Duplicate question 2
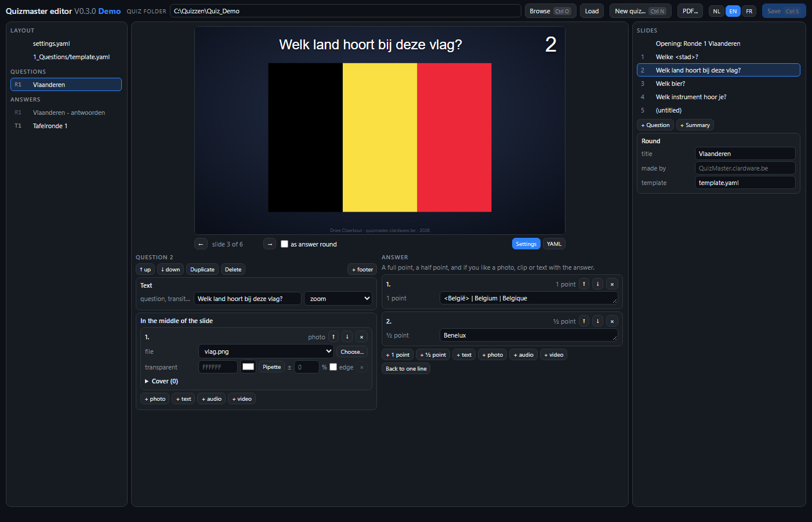 point(202,270)
